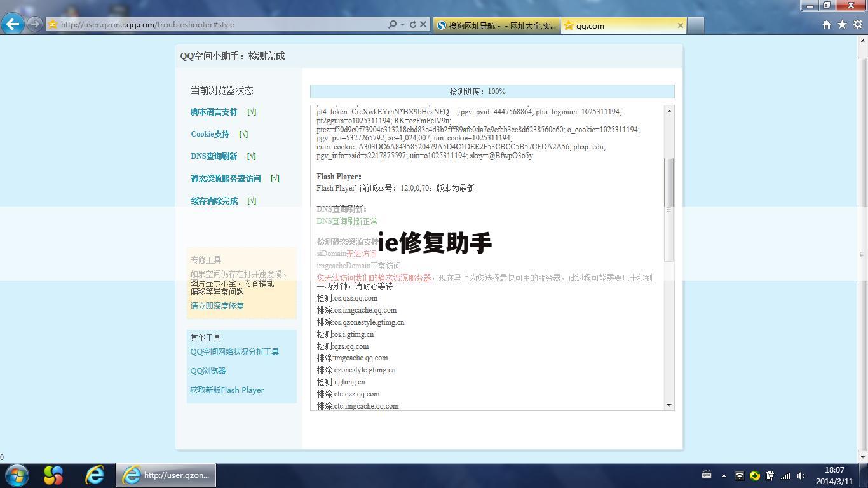Click the Show desktop strip

coord(863,475)
